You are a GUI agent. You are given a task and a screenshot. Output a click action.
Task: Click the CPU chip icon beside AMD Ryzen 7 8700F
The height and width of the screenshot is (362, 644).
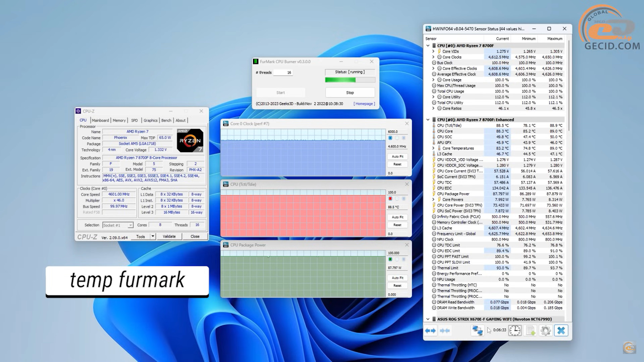434,46
